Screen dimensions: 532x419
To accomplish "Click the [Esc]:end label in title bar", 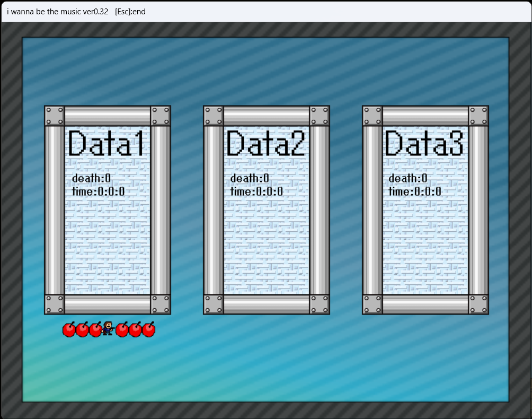I will [130, 12].
